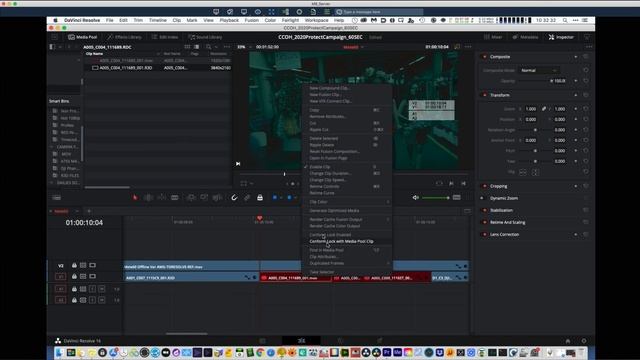640x360 pixels.
Task: Expand the Clip Color submenu
Action: [x=347, y=202]
